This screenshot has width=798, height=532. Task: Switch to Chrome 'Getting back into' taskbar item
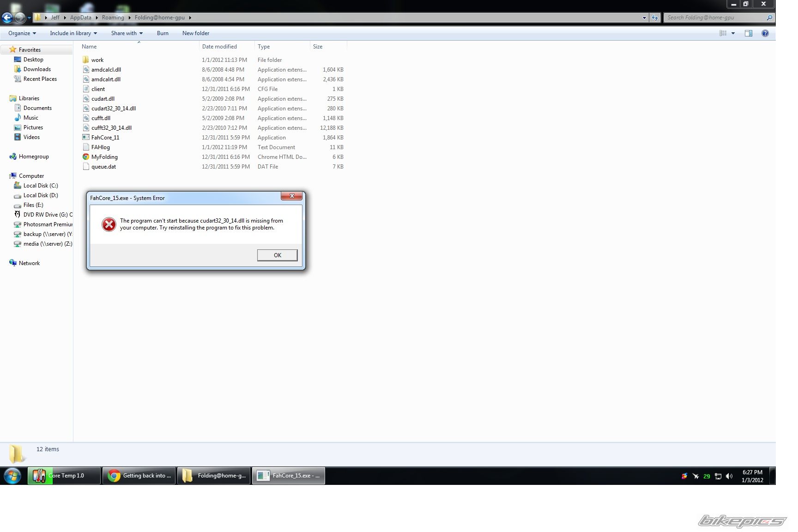click(139, 476)
